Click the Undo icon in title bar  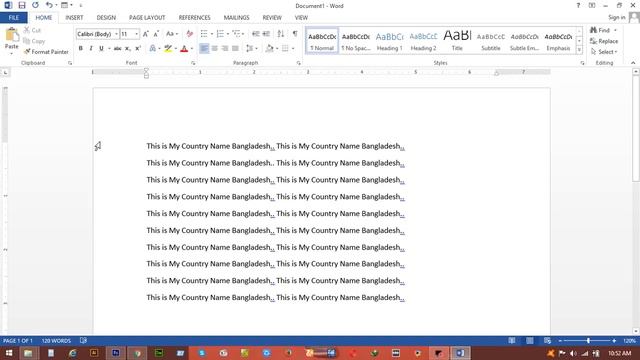click(x=49, y=5)
